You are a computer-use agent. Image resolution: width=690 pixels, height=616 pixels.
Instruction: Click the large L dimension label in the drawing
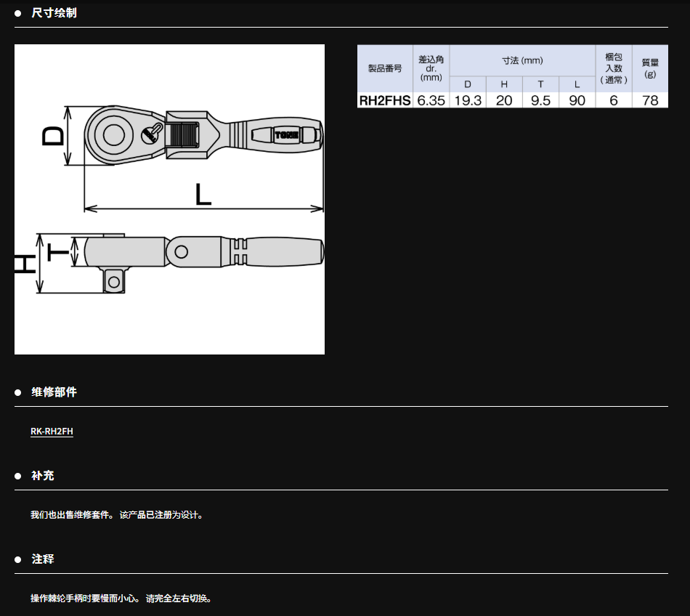click(x=203, y=194)
